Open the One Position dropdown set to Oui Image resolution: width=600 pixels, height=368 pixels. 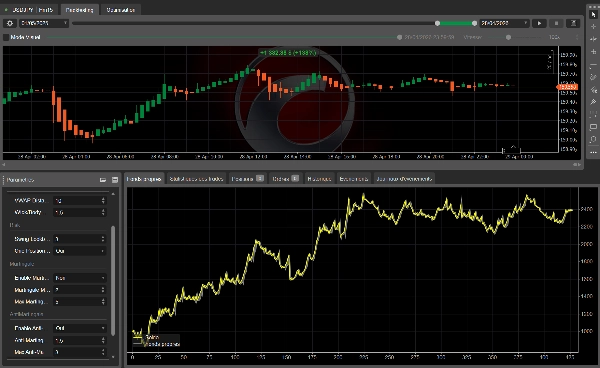click(80, 251)
